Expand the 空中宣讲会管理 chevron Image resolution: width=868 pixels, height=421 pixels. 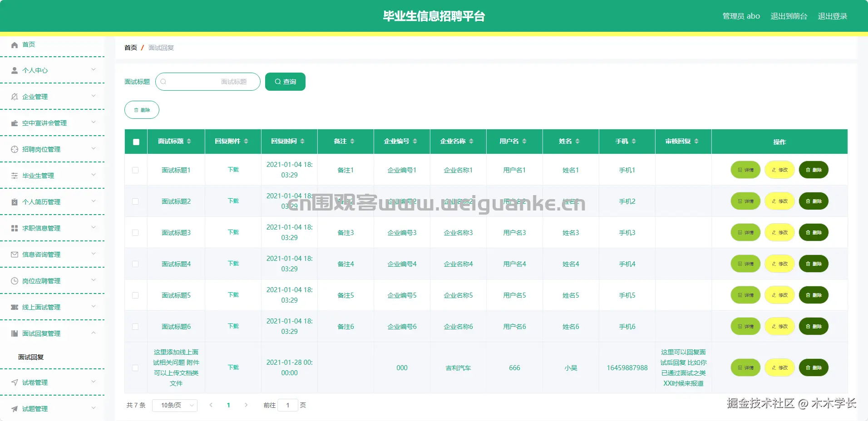click(x=94, y=122)
